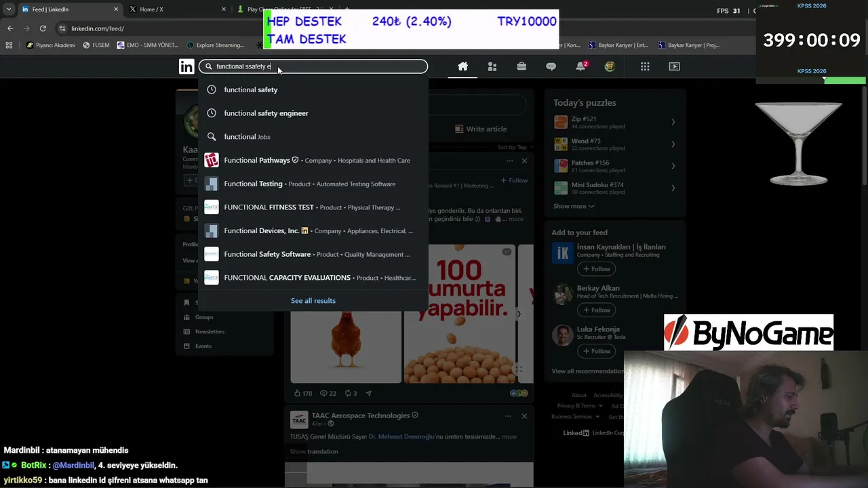Open Functional Safety Software suggestion
The width and height of the screenshot is (868, 488).
pos(313,254)
